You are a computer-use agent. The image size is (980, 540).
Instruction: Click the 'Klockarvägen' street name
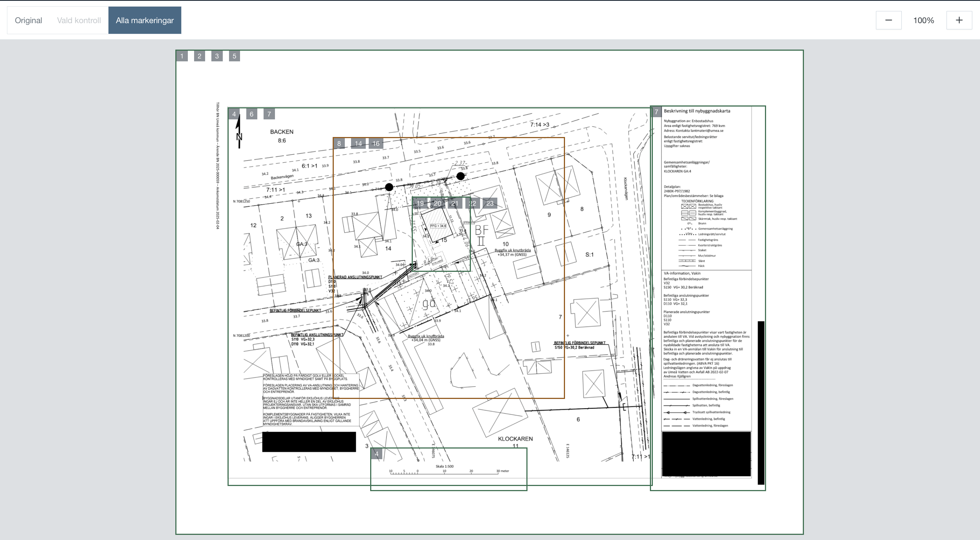(626, 188)
